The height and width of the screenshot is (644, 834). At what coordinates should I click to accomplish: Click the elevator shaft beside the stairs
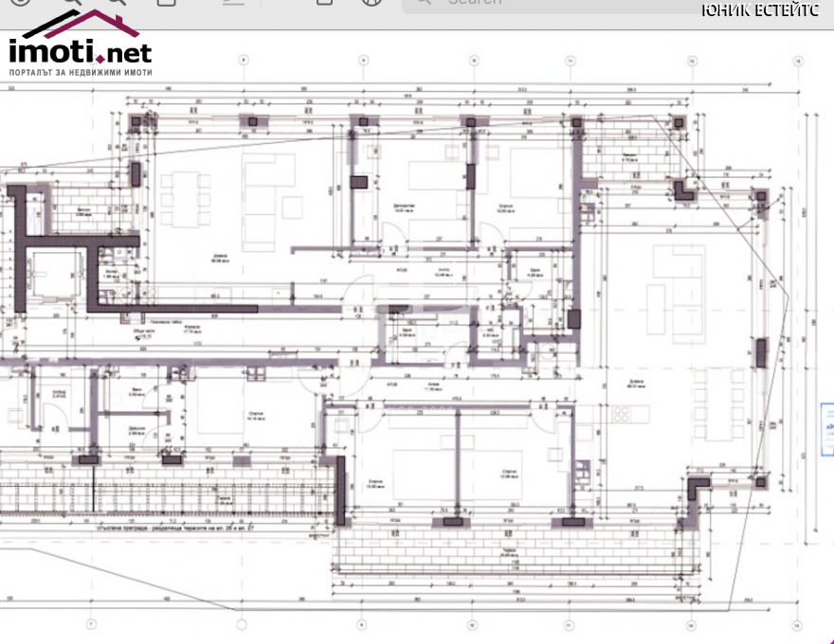pos(58,277)
